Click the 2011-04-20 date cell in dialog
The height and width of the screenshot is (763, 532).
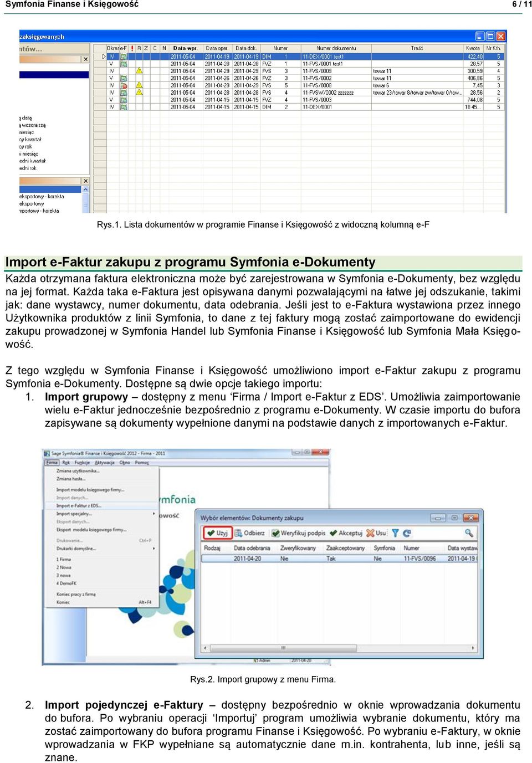[x=247, y=559]
